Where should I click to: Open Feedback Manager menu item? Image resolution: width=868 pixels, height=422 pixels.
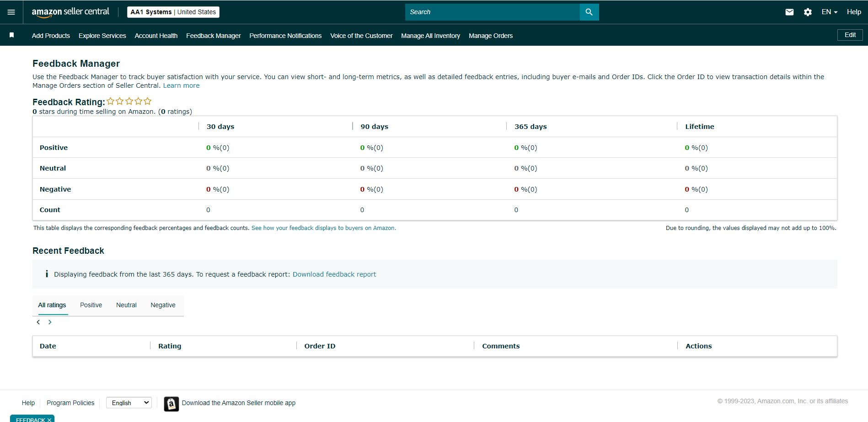pyautogui.click(x=214, y=36)
